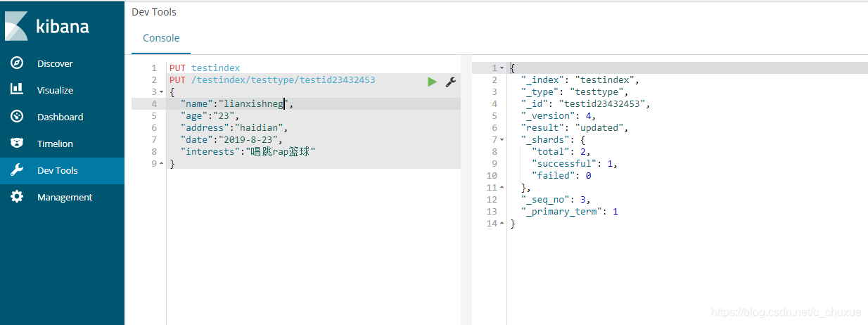Click the Dev Tools page title
The width and height of the screenshot is (868, 325).
[x=154, y=12]
